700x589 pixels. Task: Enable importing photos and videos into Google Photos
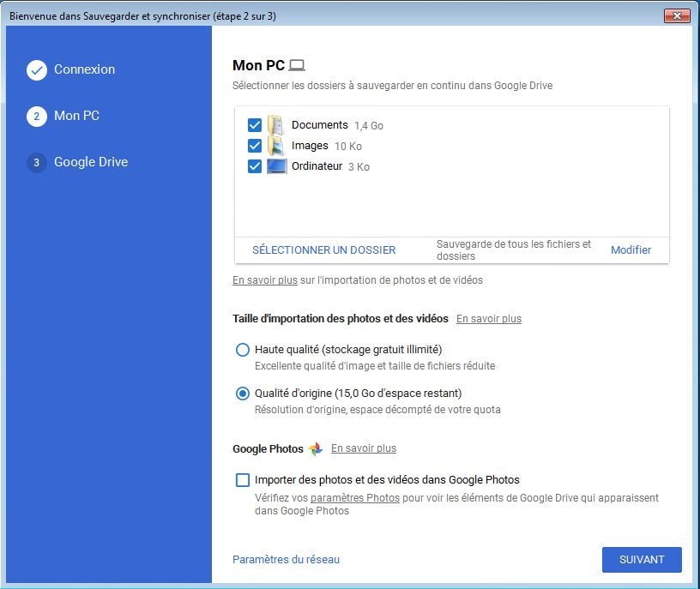[x=243, y=480]
